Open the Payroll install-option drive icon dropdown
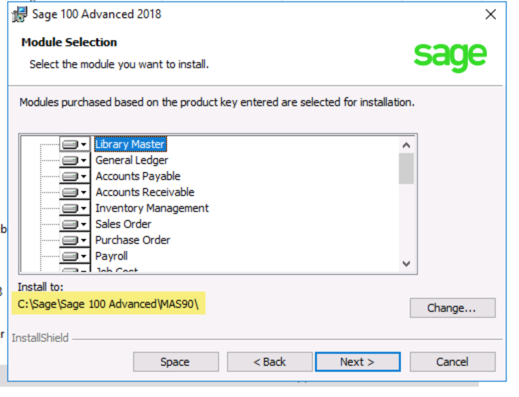This screenshot has height=397, width=519. point(75,256)
